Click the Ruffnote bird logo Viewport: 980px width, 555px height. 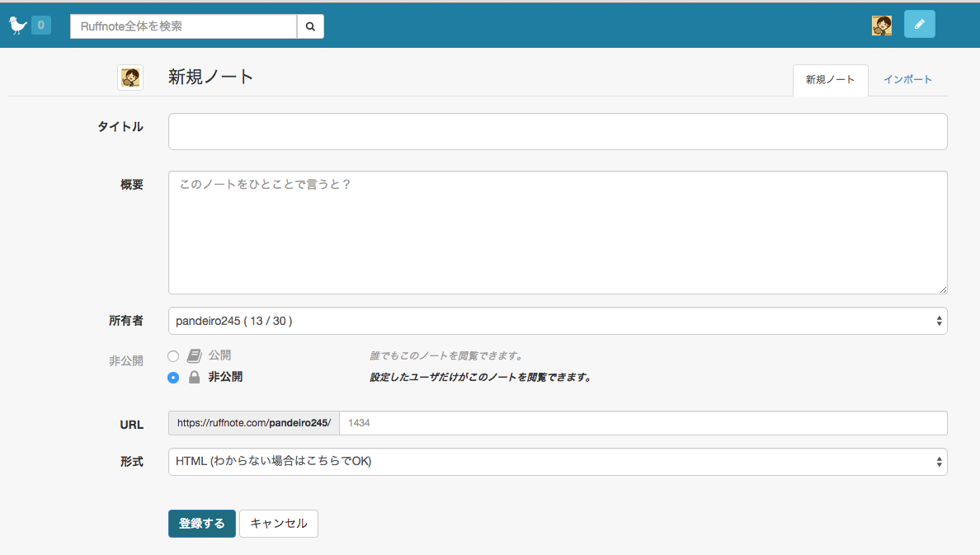[18, 26]
